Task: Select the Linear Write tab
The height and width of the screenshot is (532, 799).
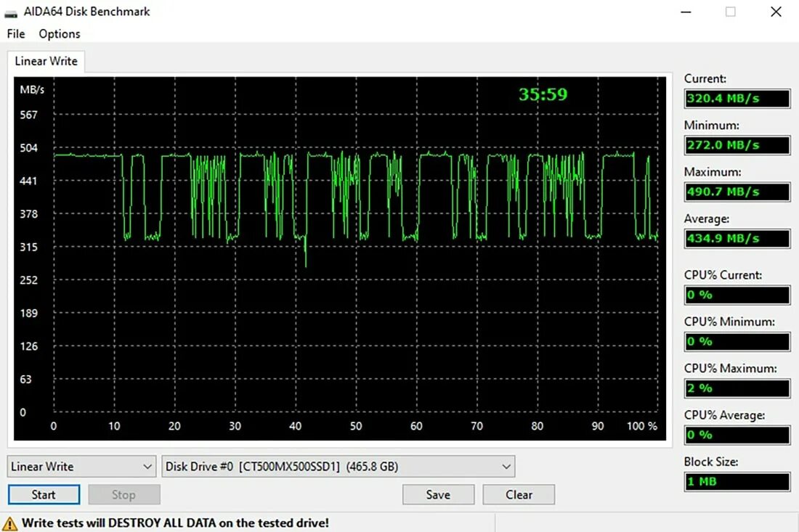Action: pyautogui.click(x=46, y=61)
